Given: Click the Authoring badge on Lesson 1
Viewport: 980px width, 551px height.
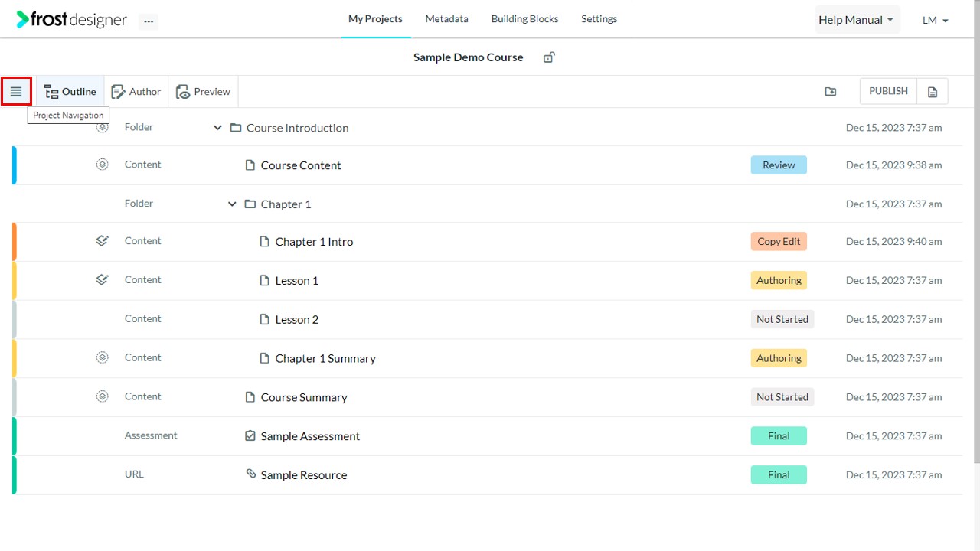Looking at the screenshot, I should click(779, 281).
